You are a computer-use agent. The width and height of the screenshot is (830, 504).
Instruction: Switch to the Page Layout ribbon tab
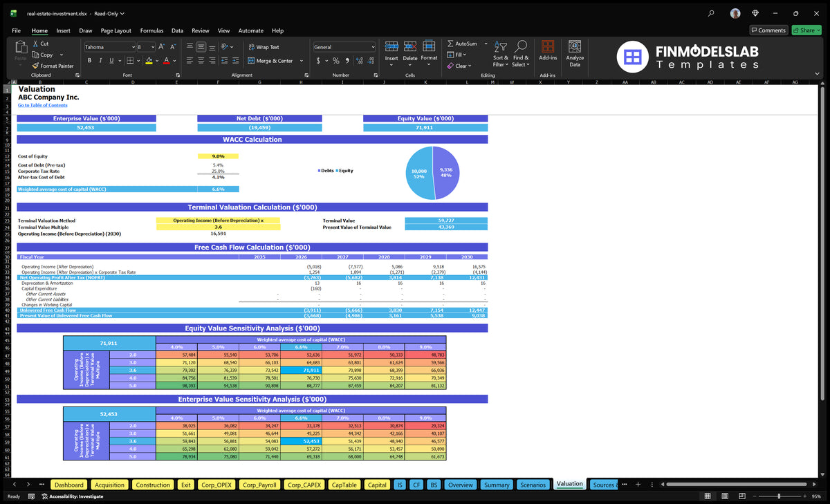click(116, 30)
